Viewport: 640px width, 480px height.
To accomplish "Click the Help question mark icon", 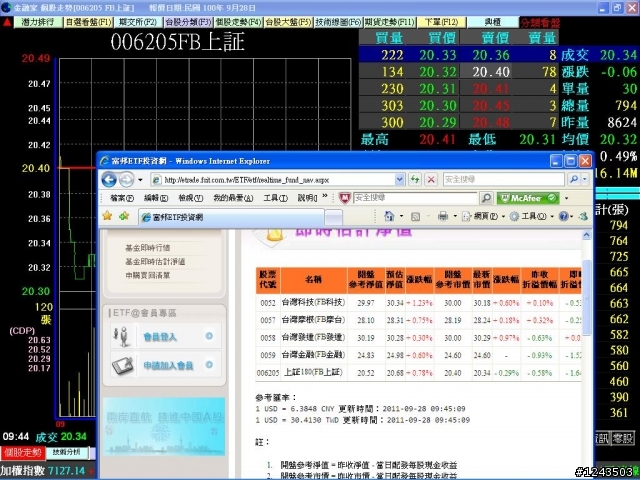I will (x=564, y=216).
